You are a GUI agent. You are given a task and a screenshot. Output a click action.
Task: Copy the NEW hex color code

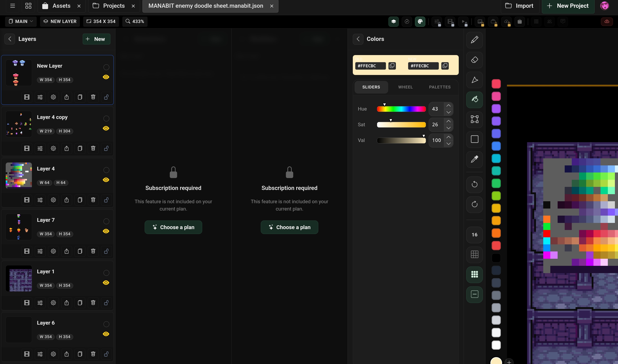point(445,66)
